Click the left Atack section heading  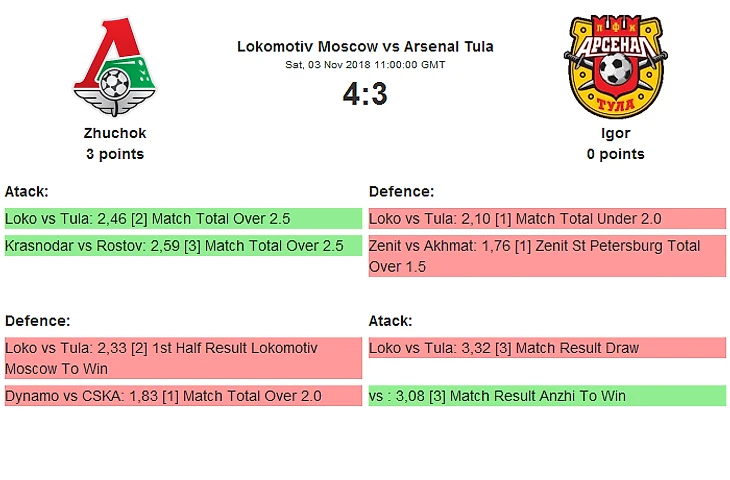pos(27,191)
